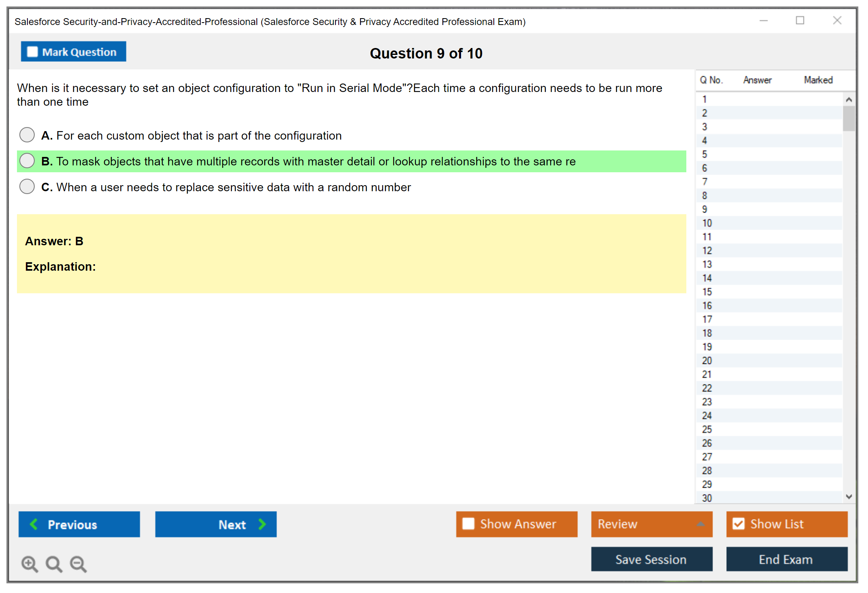Choose option C about random number
The image size is (868, 593).
[27, 186]
